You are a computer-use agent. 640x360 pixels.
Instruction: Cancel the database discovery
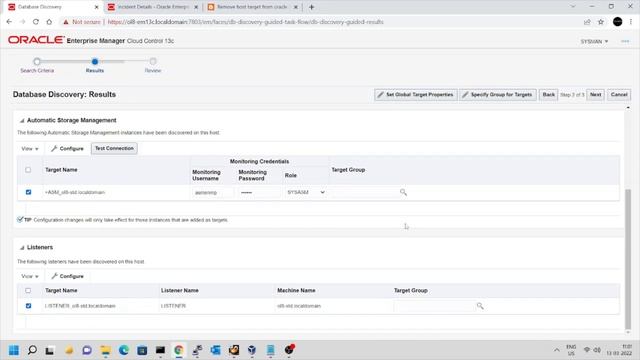(619, 95)
